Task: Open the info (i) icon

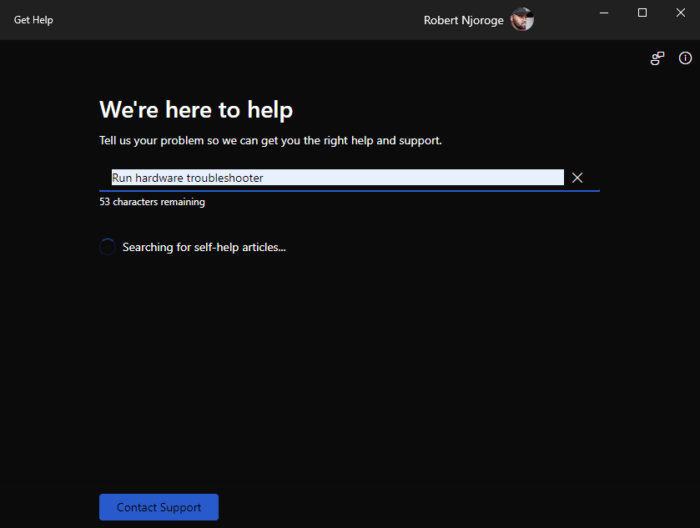Action: coord(685,58)
